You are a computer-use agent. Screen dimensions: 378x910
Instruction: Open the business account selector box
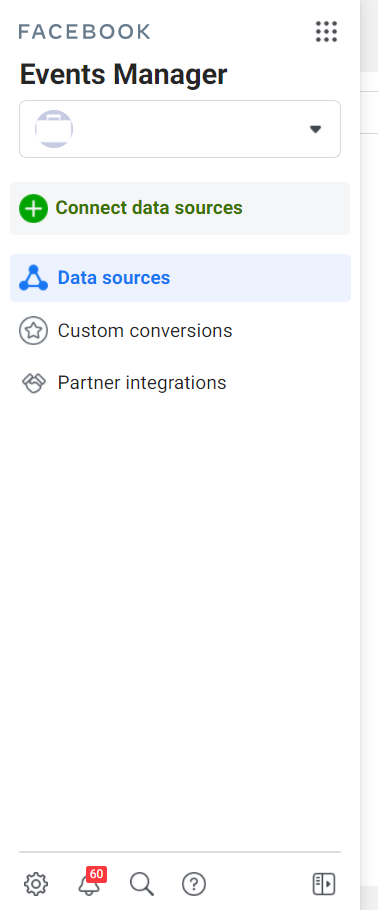[180, 129]
